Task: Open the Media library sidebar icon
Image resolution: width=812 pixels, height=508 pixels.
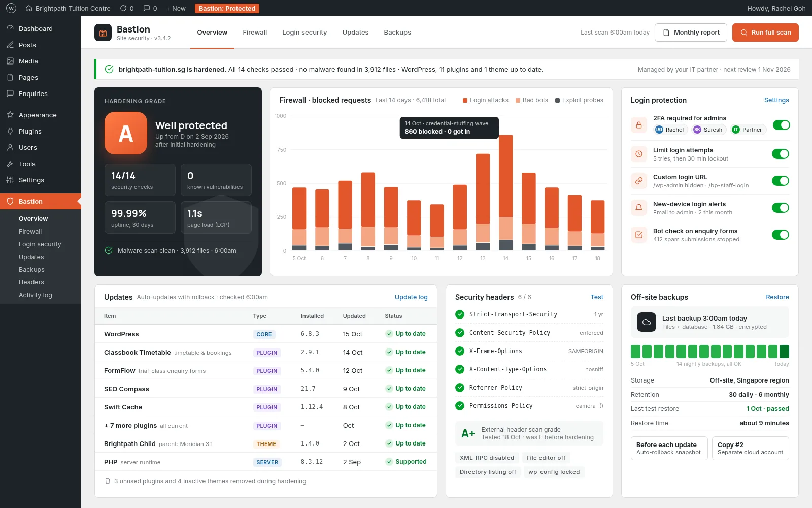Action: click(x=10, y=61)
